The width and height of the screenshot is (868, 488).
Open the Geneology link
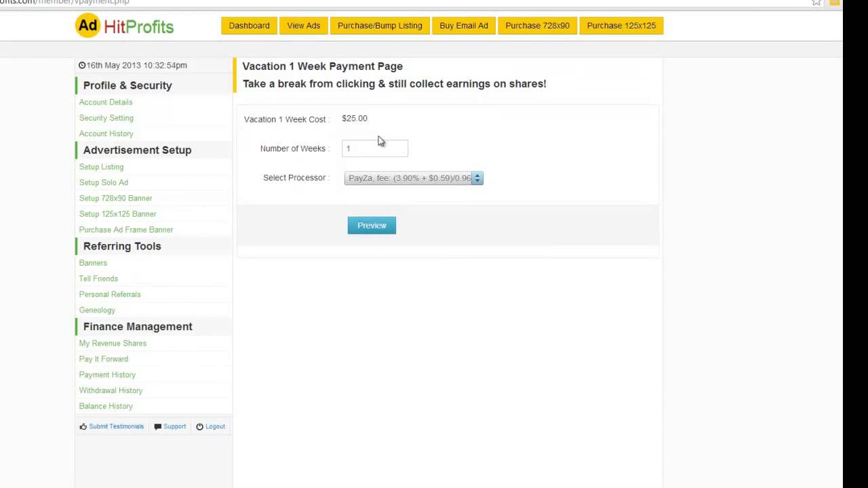(97, 310)
